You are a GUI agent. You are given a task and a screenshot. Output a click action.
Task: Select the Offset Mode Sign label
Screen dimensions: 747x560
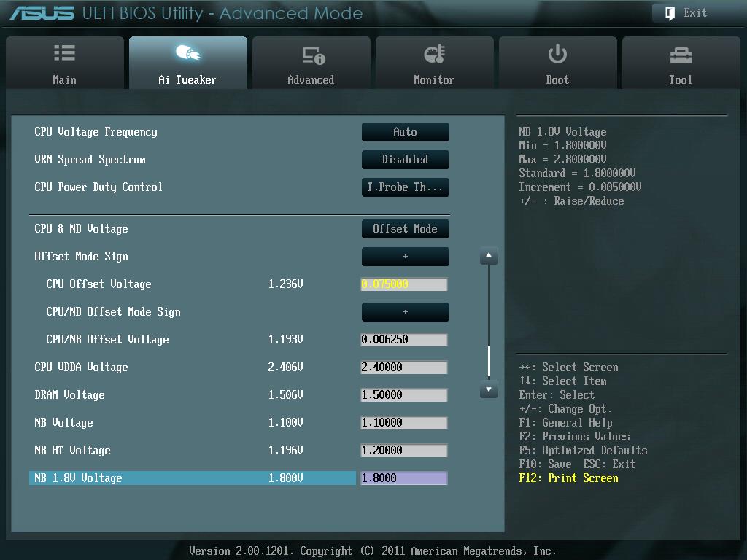point(82,256)
